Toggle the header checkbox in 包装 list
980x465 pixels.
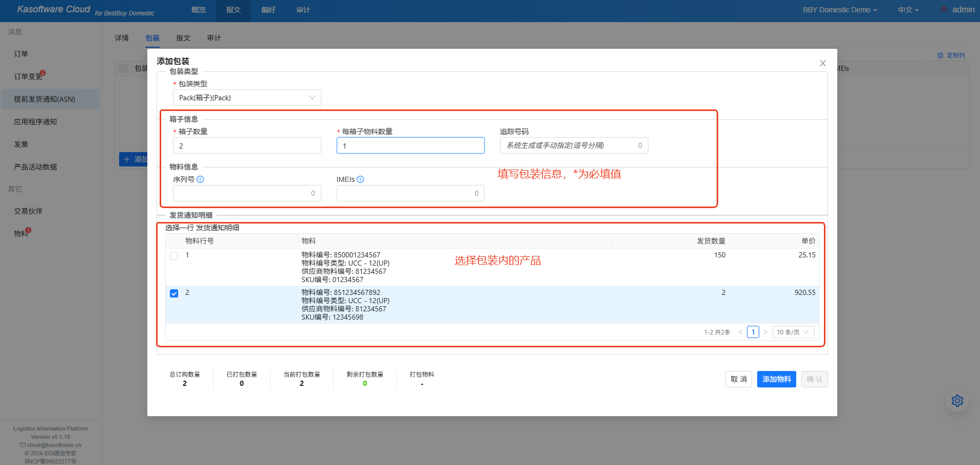pyautogui.click(x=123, y=68)
